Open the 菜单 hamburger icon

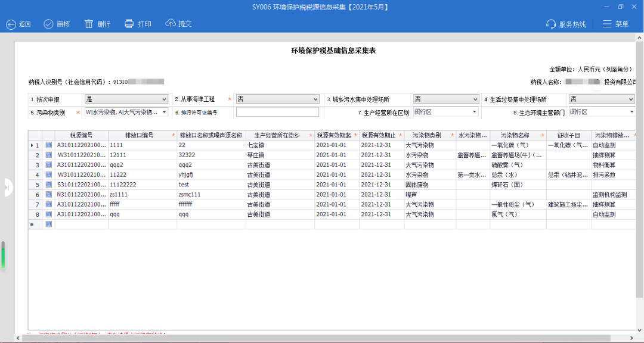[607, 24]
